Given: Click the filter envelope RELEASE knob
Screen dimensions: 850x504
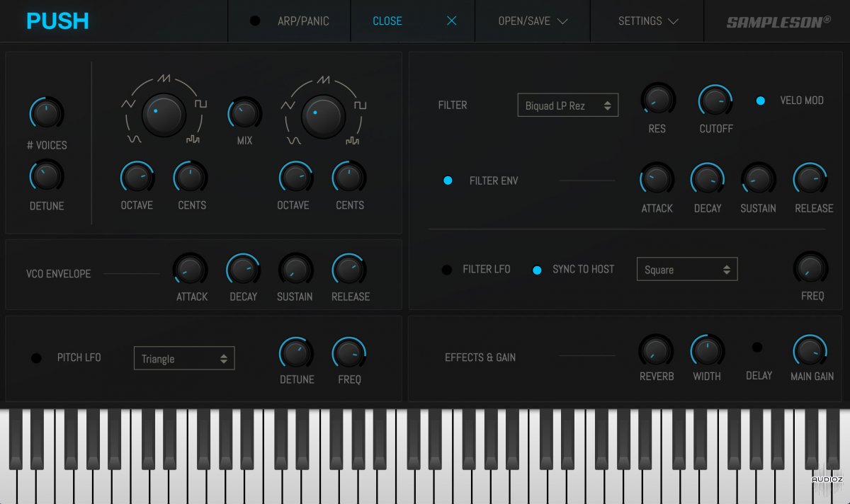Looking at the screenshot, I should click(x=811, y=180).
